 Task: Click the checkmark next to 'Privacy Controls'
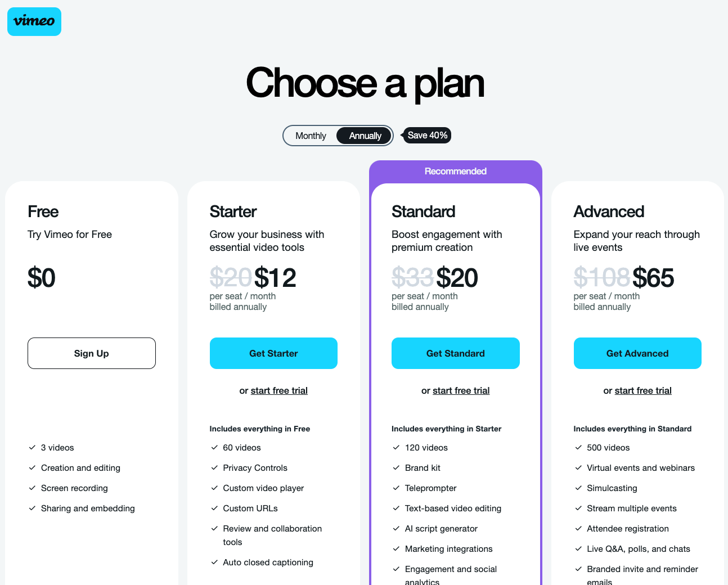(x=214, y=467)
